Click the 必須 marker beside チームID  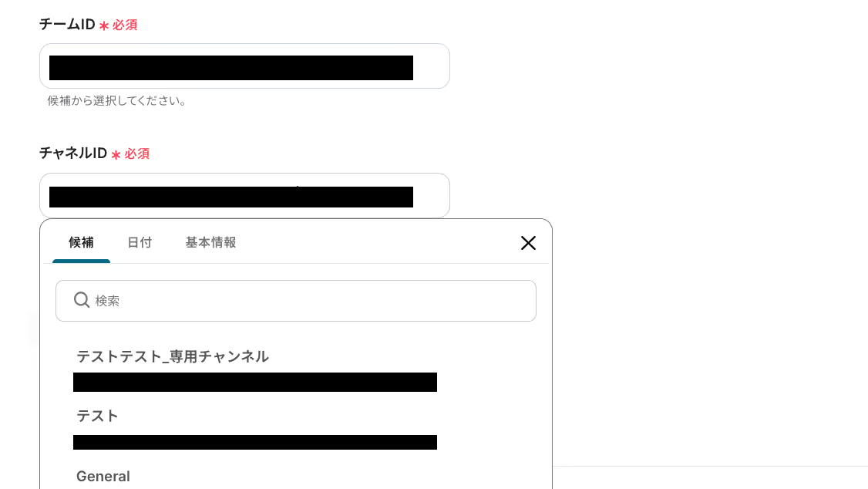[125, 25]
